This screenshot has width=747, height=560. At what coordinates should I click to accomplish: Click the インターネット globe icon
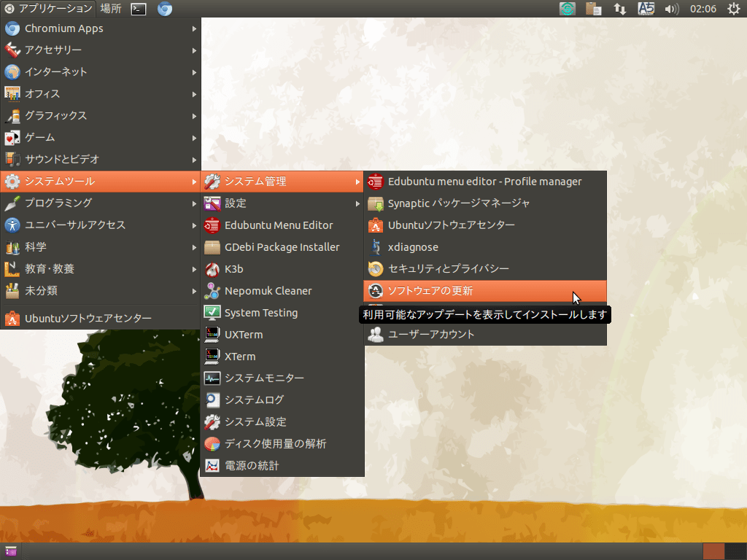[x=12, y=72]
